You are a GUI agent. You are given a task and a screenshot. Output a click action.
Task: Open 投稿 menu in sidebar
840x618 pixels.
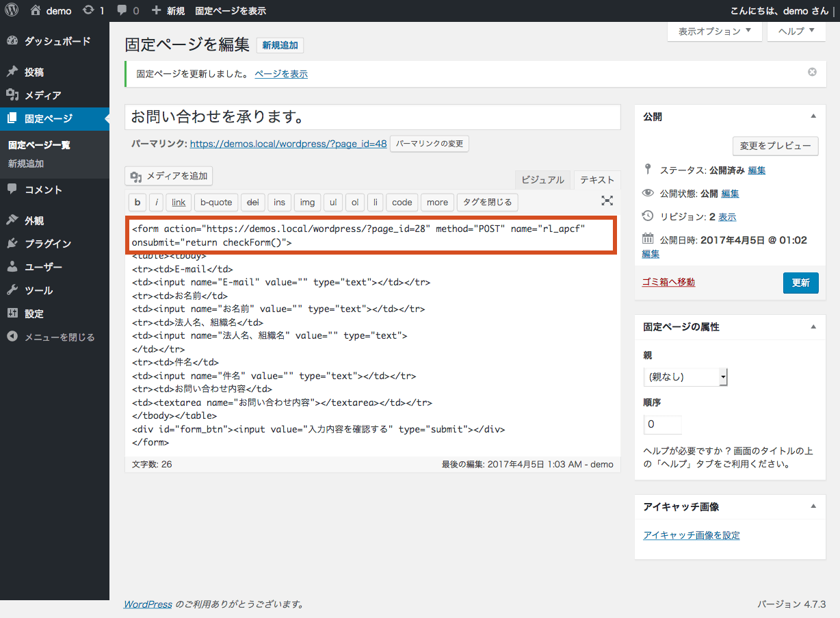click(x=55, y=72)
